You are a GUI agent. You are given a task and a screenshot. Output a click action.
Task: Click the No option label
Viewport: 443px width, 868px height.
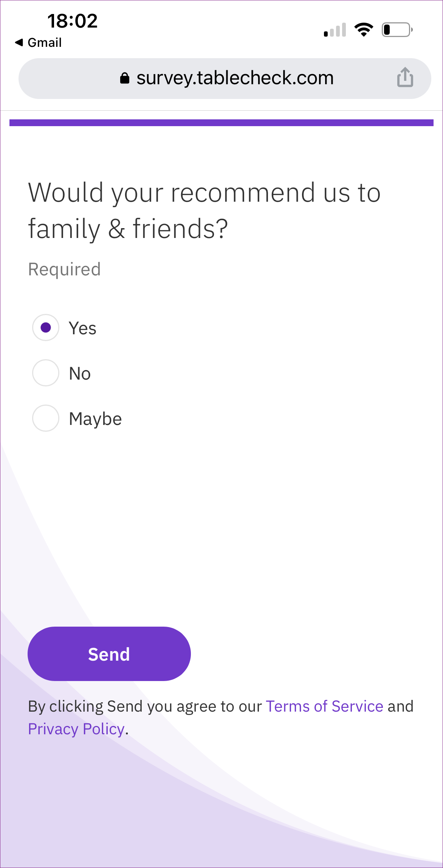point(80,373)
